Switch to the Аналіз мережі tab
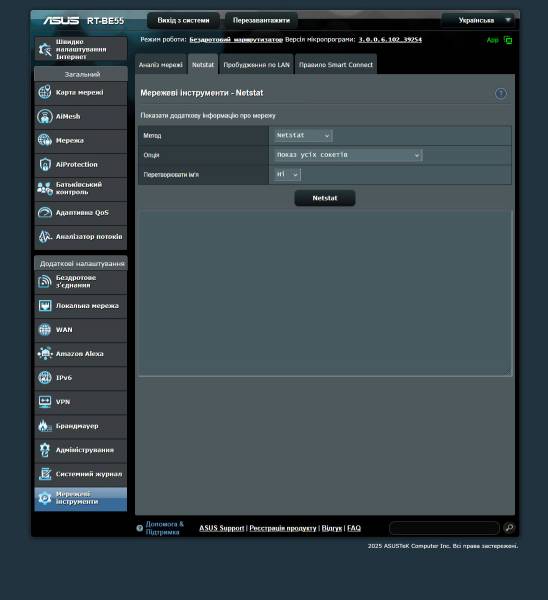Viewport: 548px width, 600px height. 161,65
